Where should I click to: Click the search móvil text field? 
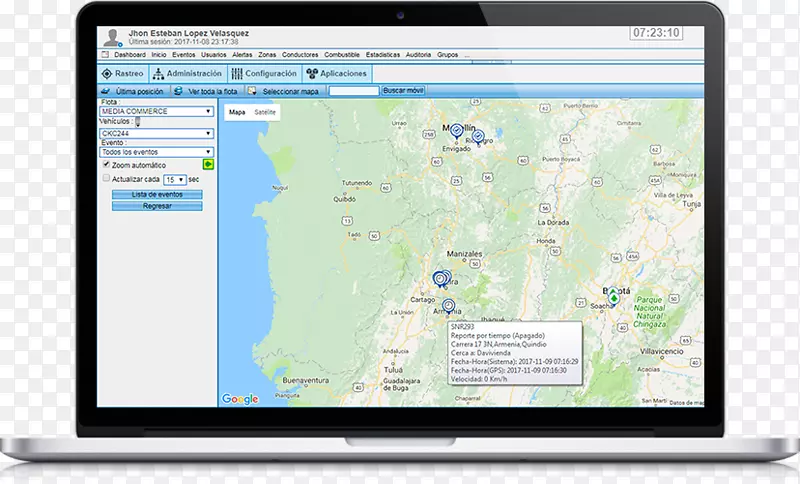353,91
